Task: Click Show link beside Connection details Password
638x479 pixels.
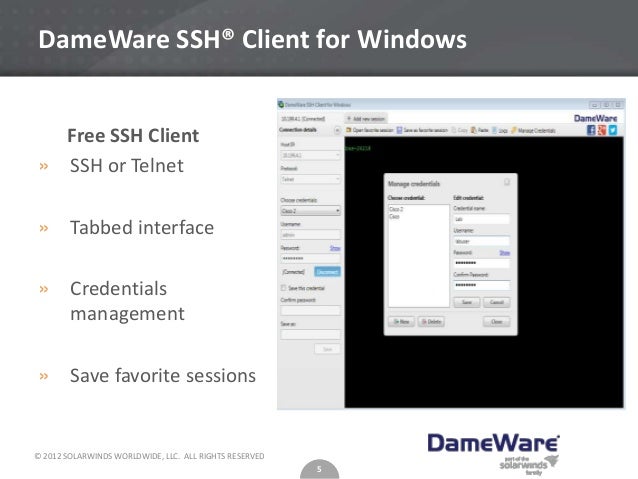Action: pyautogui.click(x=335, y=248)
